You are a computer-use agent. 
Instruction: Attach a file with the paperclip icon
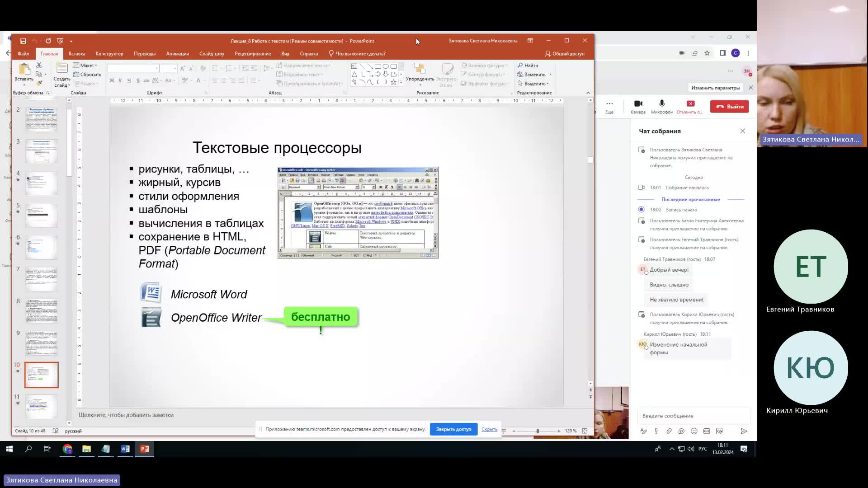coord(669,432)
